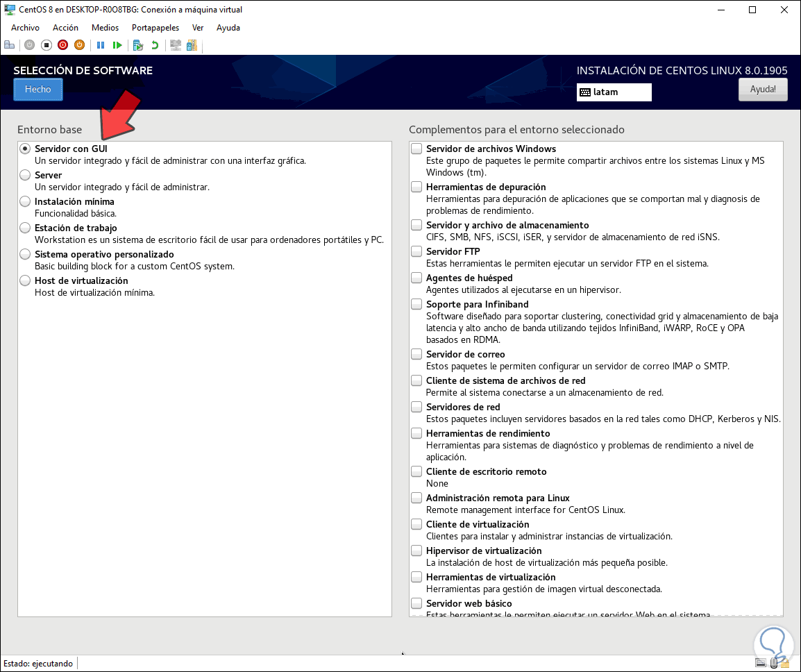Click 'Remote management interface for CentOS Linux.' text
The width and height of the screenshot is (801, 672).
[525, 510]
